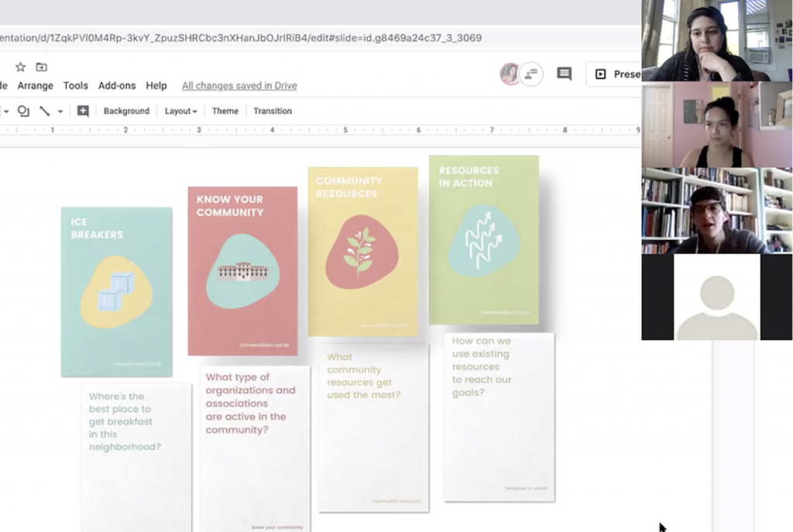The image size is (793, 532).
Task: Click the Present button
Action: pyautogui.click(x=616, y=74)
